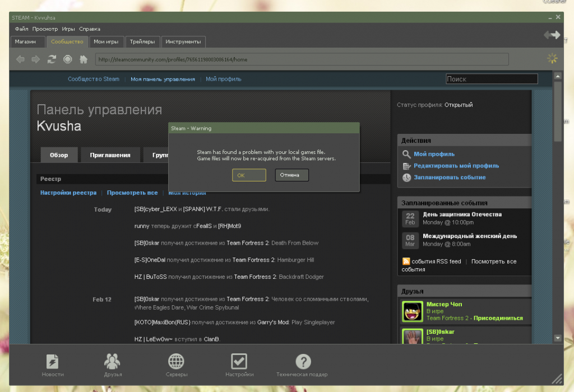Click Запланировать событие link
The width and height of the screenshot is (574, 392).
click(450, 178)
